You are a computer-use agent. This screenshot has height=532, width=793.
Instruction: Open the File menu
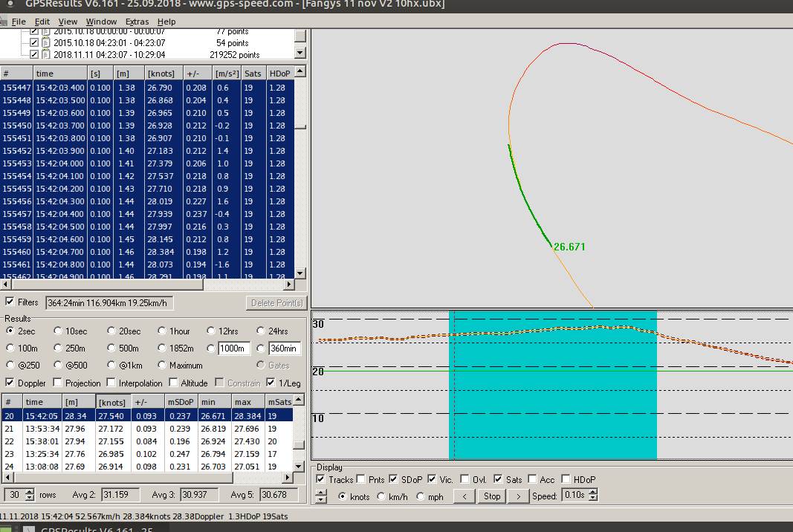(19, 22)
